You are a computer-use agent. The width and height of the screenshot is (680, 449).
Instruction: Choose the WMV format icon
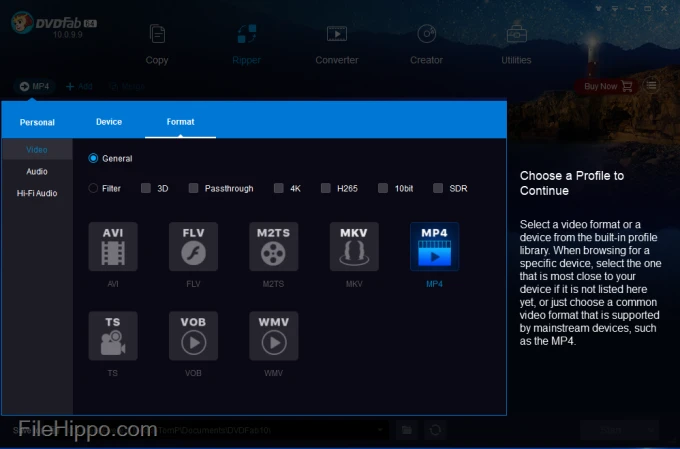tap(274, 336)
